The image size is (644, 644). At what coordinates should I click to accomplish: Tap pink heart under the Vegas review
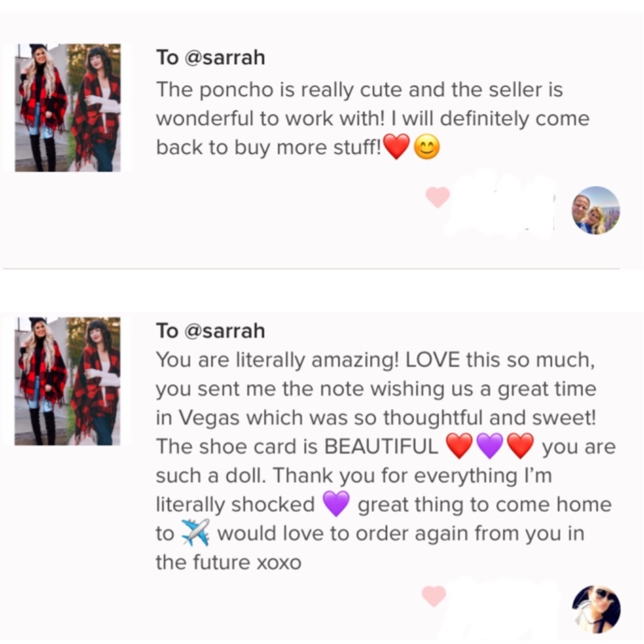pos(433,596)
